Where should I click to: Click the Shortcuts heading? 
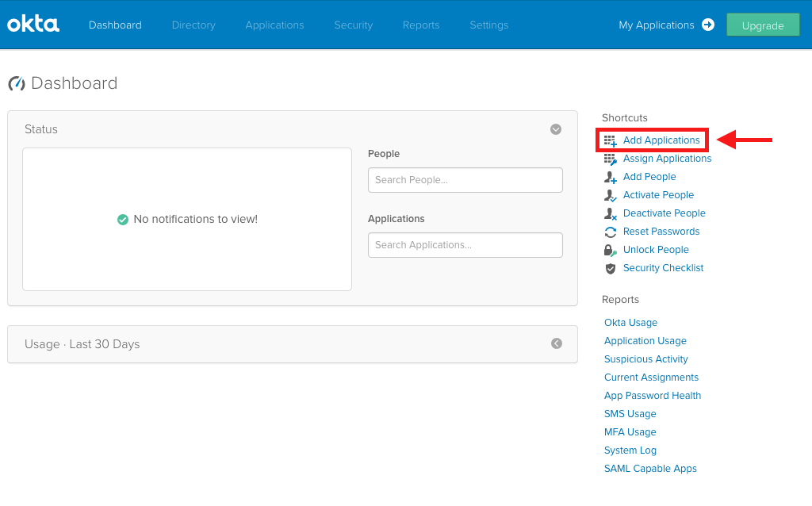point(625,118)
